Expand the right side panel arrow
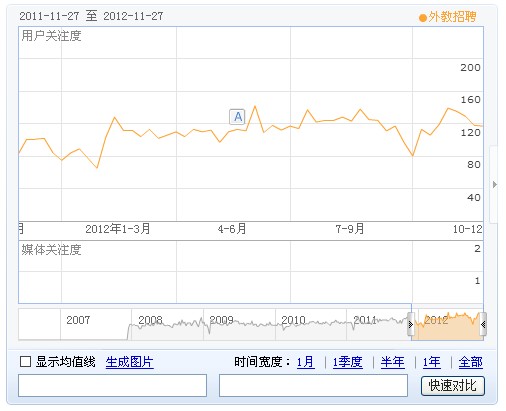Screen dimensions: 506x411 (495, 184)
